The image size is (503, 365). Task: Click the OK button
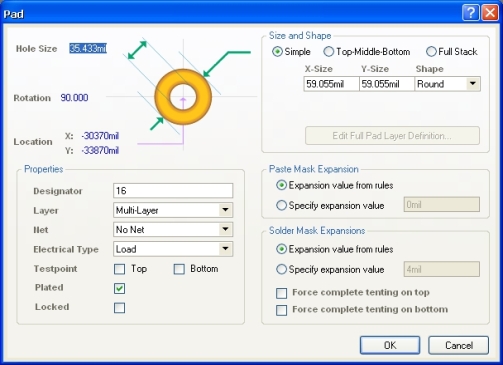pos(390,345)
